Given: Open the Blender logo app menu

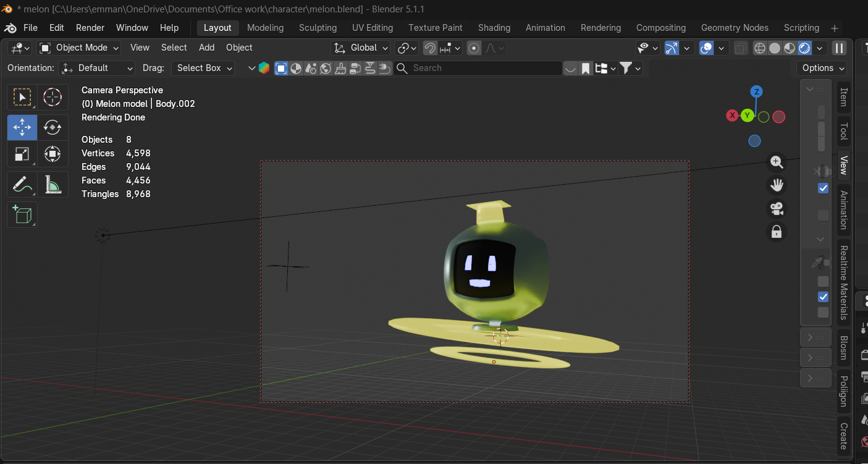Looking at the screenshot, I should coord(10,28).
